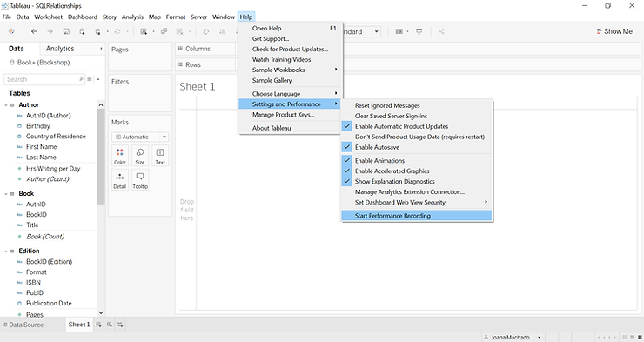Image resolution: width=644 pixels, height=342 pixels.
Task: Expand Set Dashboard Web View Security submenu
Action: tap(417, 202)
